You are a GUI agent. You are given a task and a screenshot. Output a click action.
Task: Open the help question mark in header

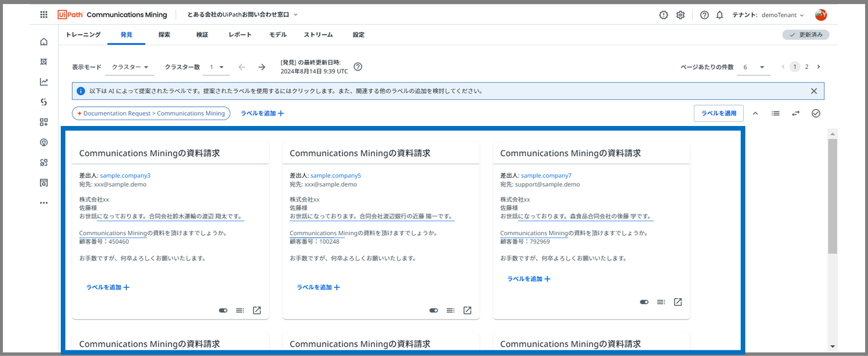click(704, 15)
